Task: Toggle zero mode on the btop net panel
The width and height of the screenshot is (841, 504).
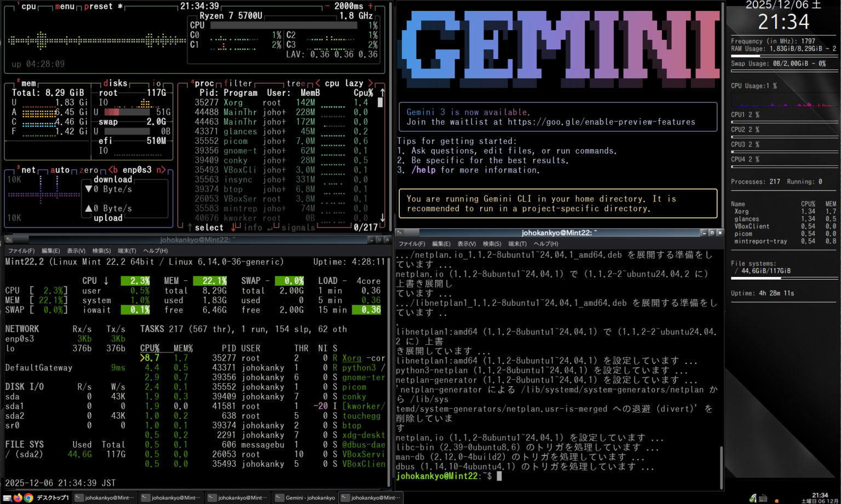Action: pyautogui.click(x=89, y=170)
